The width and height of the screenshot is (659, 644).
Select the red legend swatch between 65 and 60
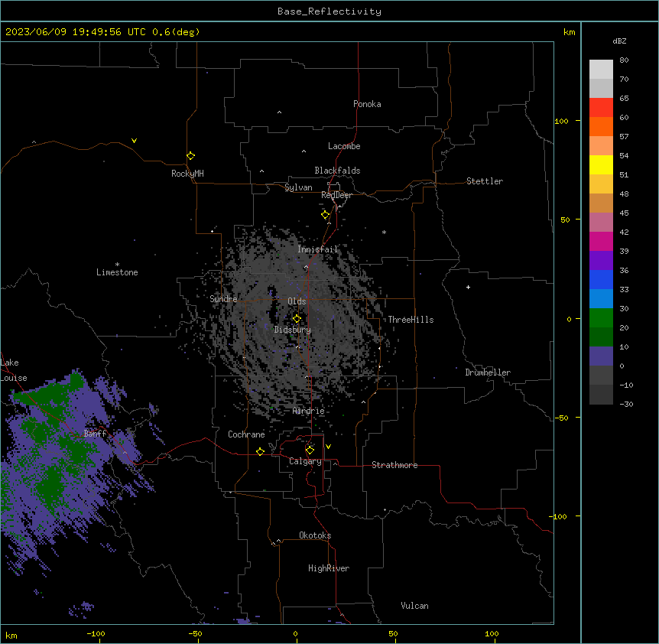[x=601, y=107]
